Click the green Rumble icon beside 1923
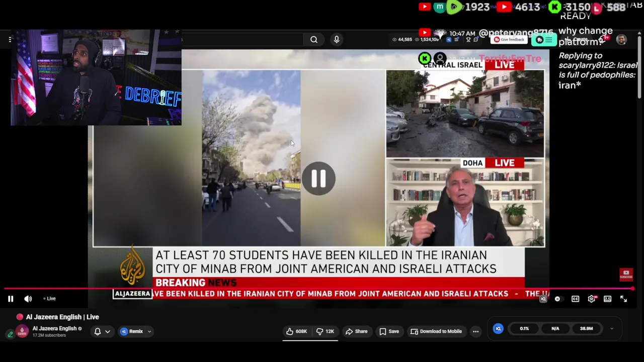Image resolution: width=644 pixels, height=362 pixels. click(x=454, y=7)
